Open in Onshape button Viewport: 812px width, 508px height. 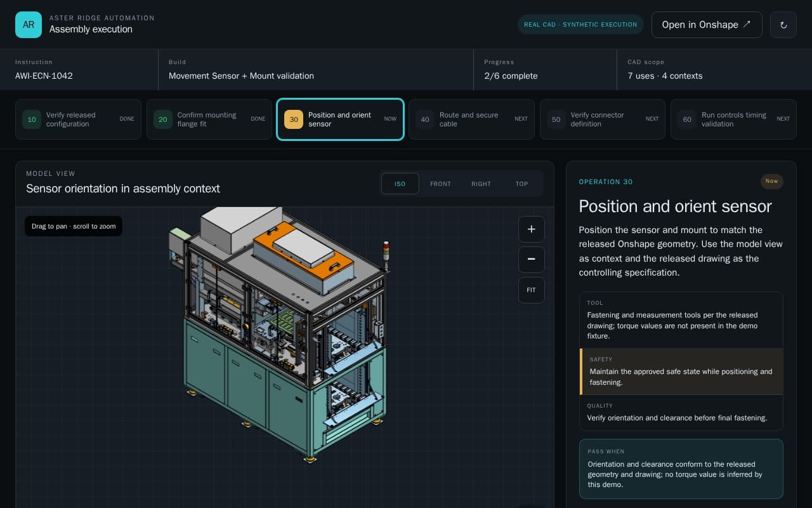pos(707,25)
